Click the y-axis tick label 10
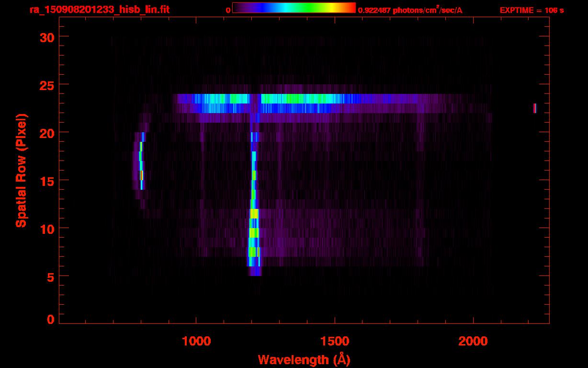Image resolution: width=588 pixels, height=368 pixels. [46, 229]
